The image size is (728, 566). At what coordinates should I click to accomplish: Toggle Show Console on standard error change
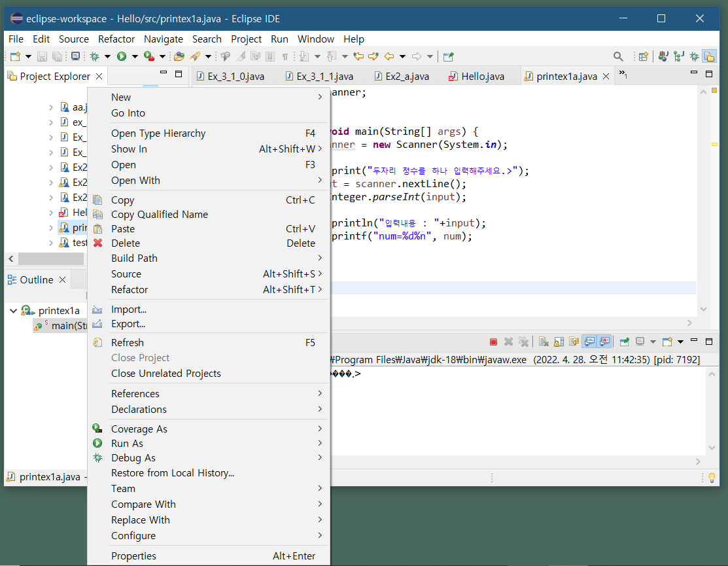[604, 342]
